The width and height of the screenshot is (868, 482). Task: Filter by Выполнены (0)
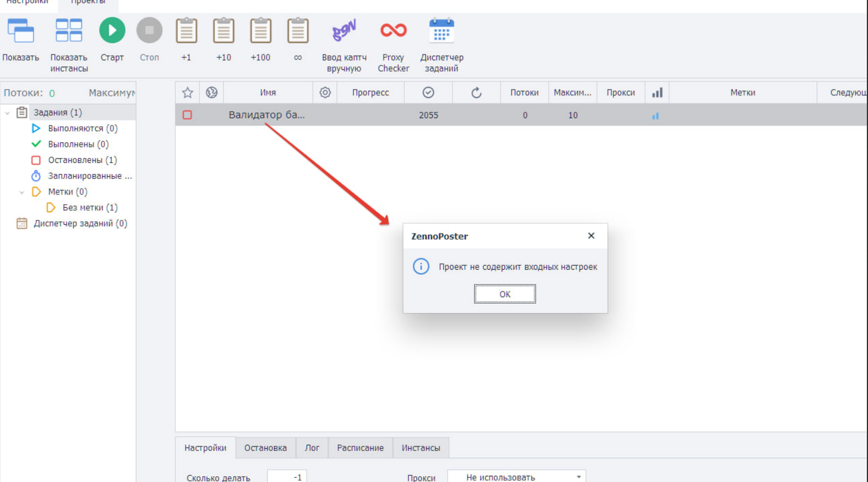tap(78, 144)
